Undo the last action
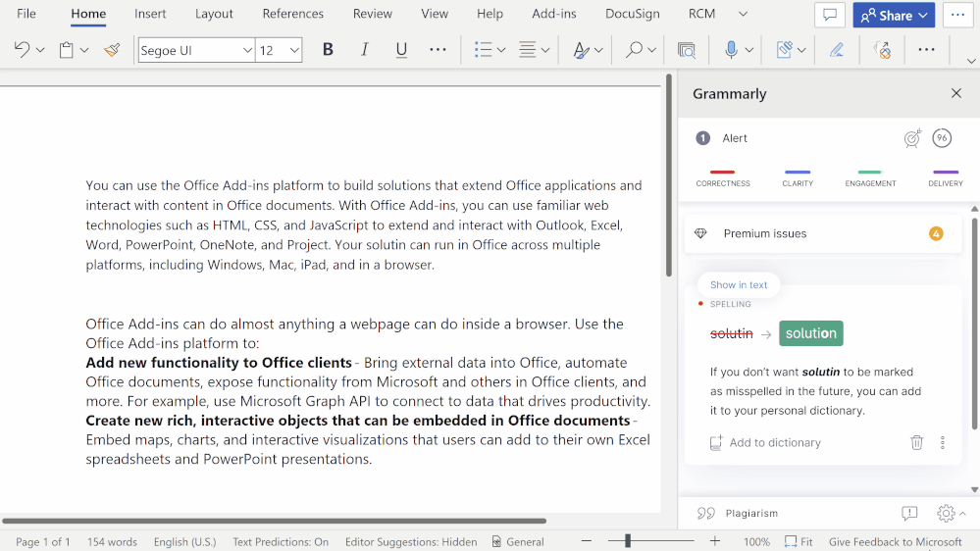Screen dimensions: 980x551 22,49
